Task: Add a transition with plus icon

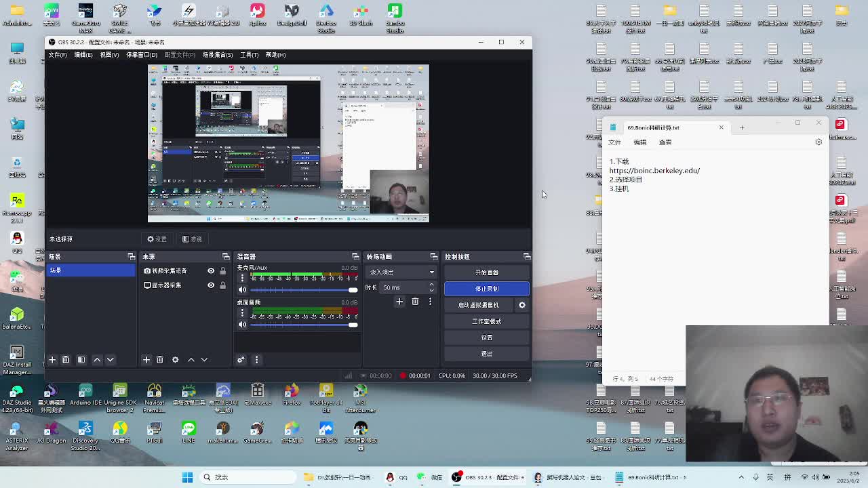Action: (399, 302)
